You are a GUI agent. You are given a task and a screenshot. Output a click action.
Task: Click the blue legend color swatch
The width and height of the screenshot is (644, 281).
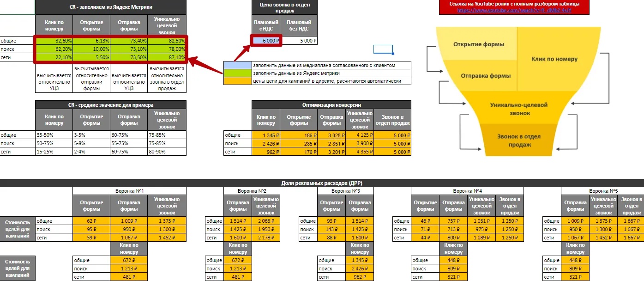pos(237,65)
